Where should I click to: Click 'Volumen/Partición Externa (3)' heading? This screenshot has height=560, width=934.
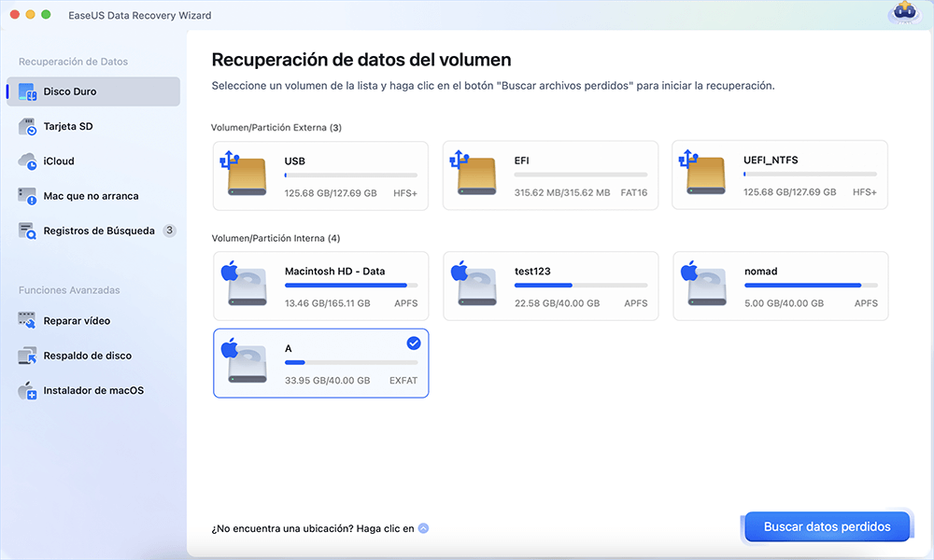pos(276,127)
